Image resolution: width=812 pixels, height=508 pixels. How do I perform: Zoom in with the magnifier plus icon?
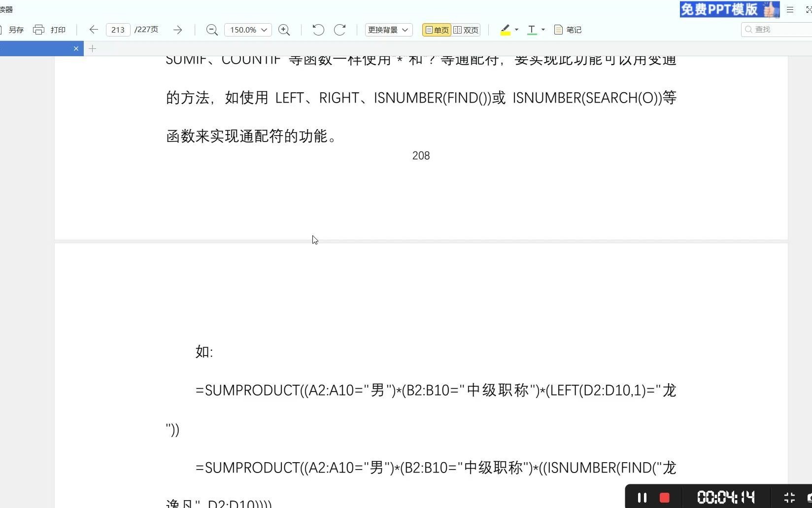tap(284, 30)
